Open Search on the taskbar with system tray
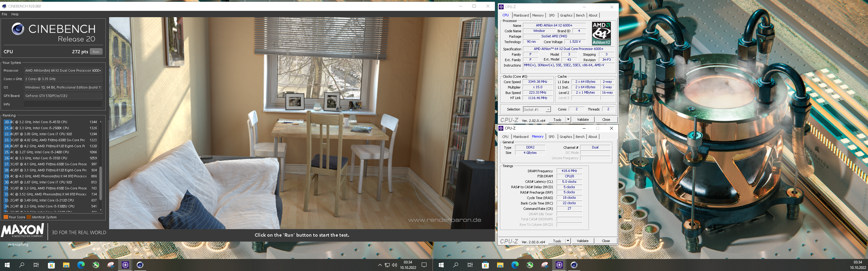868x271 pixels. (x=22, y=265)
